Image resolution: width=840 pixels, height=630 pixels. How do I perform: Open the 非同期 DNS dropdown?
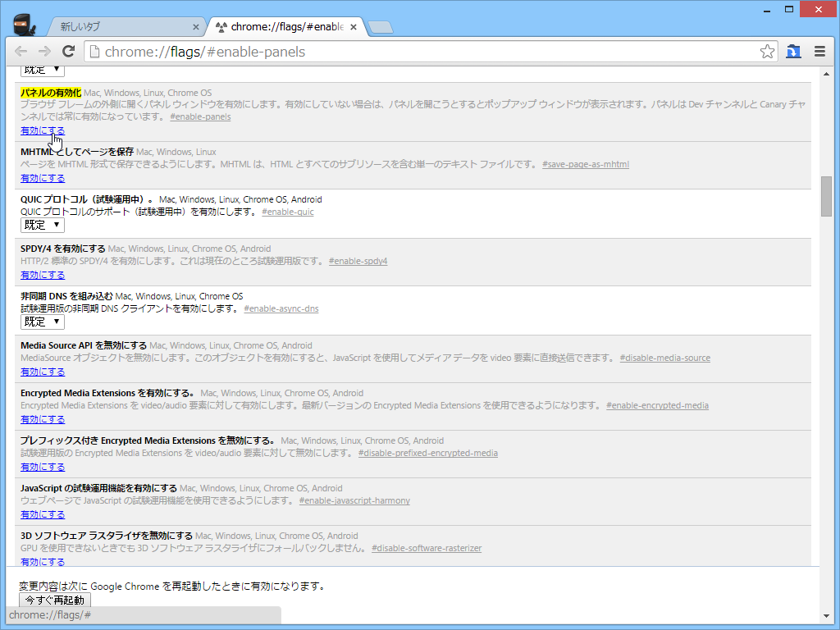coord(42,321)
